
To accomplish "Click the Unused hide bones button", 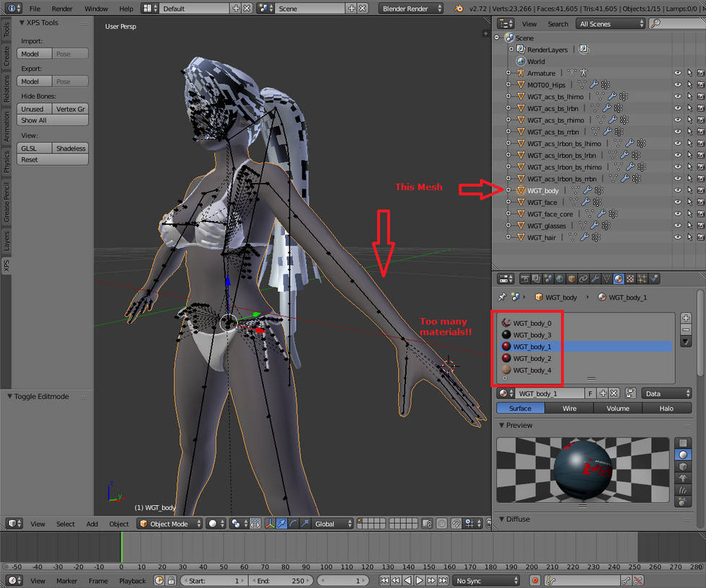I will point(35,109).
